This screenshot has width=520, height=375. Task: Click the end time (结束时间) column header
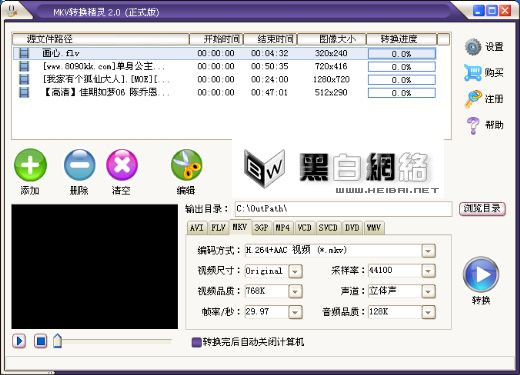click(270, 39)
